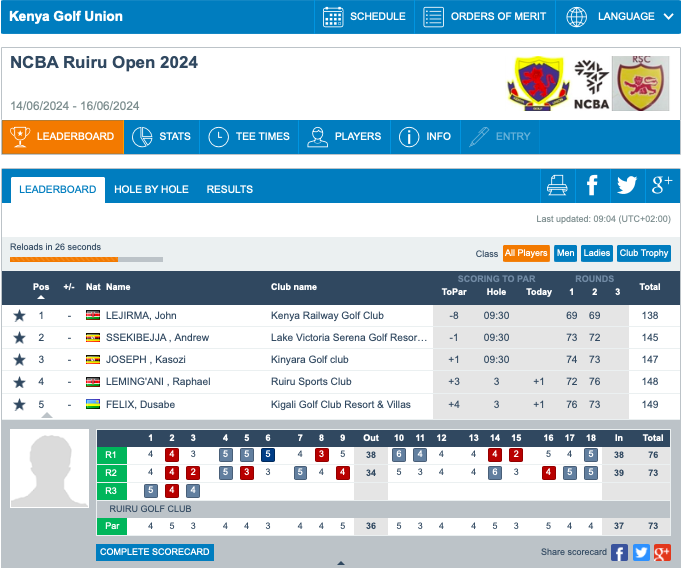Click the RSC club shield logo
The width and height of the screenshot is (684, 568).
click(x=641, y=83)
